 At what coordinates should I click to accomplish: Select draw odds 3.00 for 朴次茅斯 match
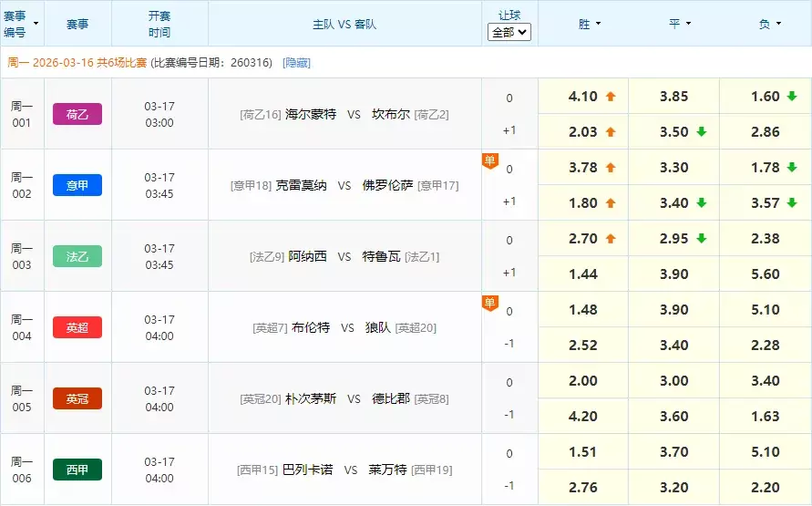pyautogui.click(x=673, y=381)
